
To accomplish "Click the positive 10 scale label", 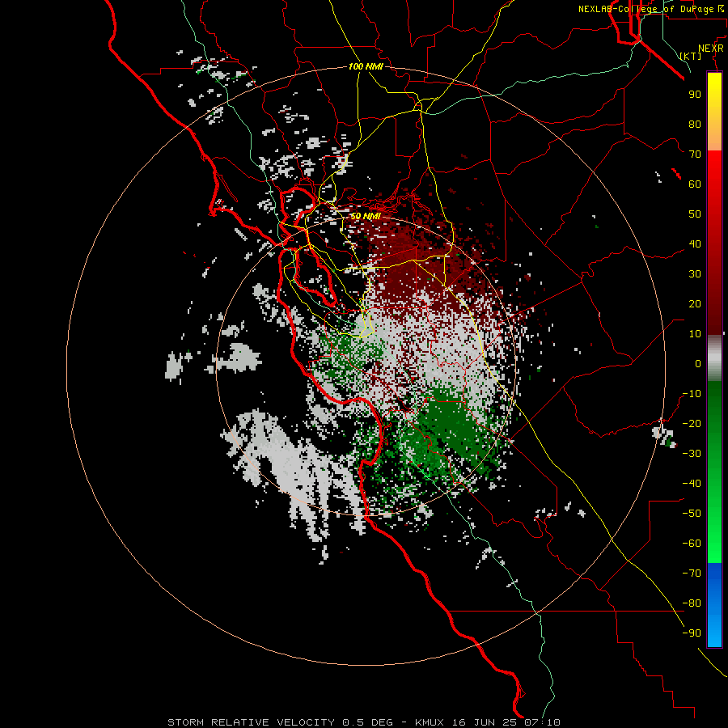I will tap(695, 334).
